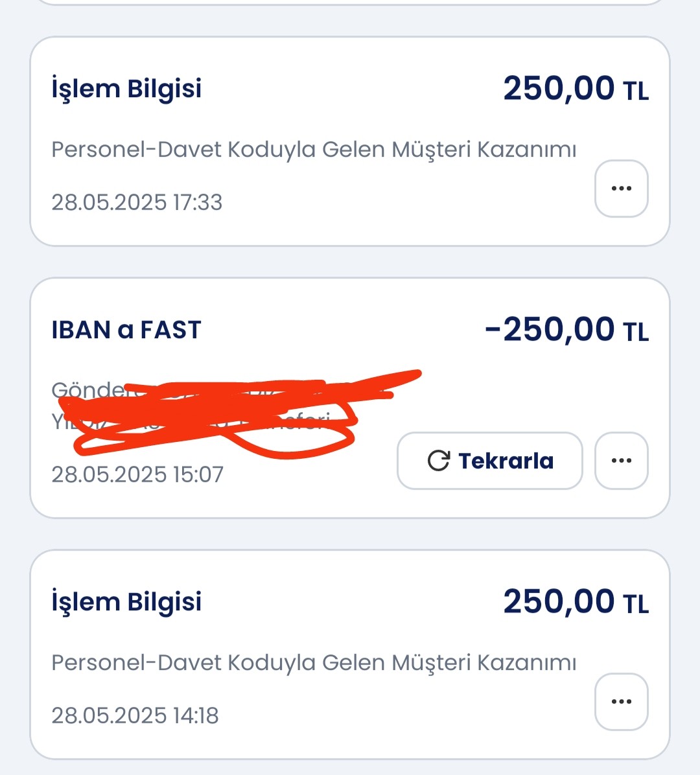Select the description text of 17:33 transaction

314,149
